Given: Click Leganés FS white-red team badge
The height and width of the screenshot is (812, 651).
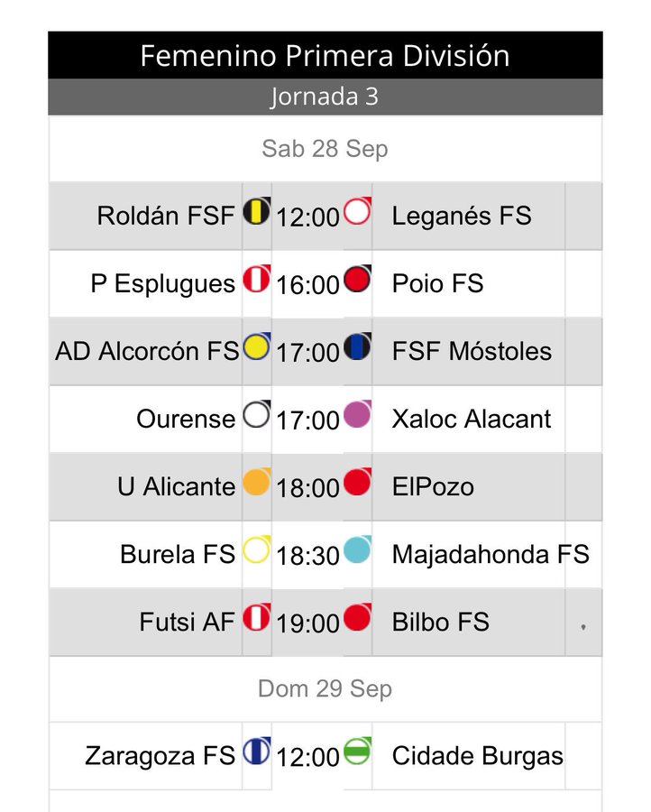Looking at the screenshot, I should [358, 211].
